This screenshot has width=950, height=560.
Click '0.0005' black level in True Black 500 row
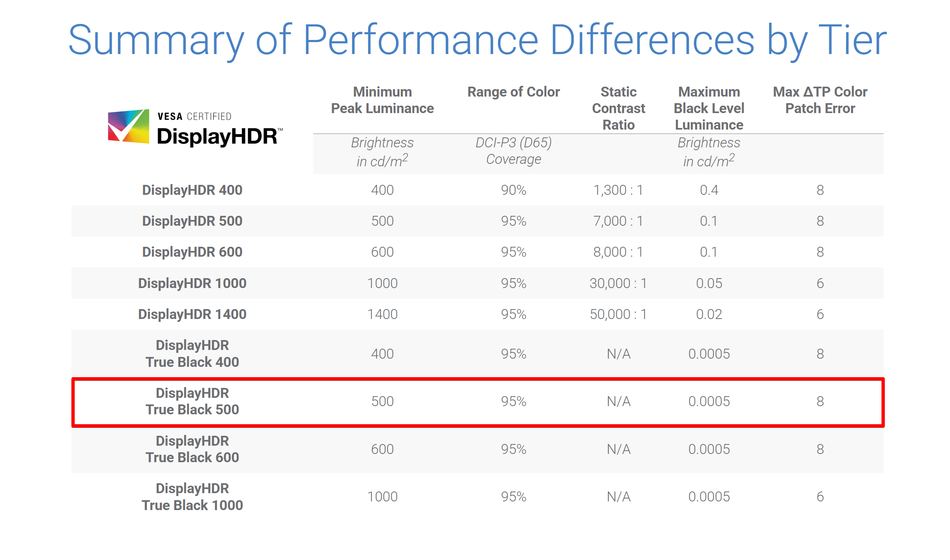coord(709,402)
